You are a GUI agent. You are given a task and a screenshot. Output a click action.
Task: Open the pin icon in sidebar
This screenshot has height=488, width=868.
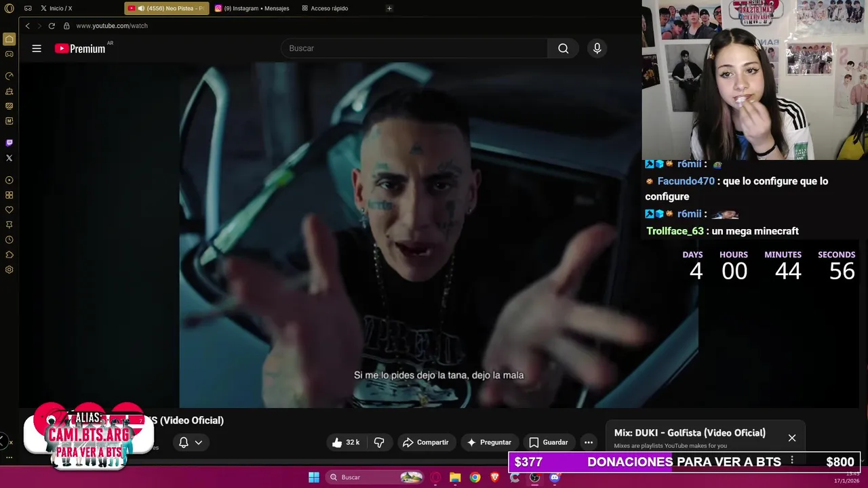[9, 225]
